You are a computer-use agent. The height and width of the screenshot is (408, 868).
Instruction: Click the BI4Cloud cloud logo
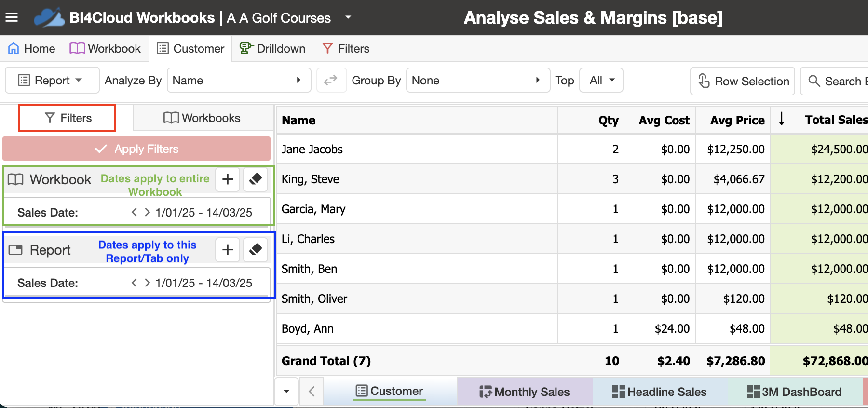49,18
